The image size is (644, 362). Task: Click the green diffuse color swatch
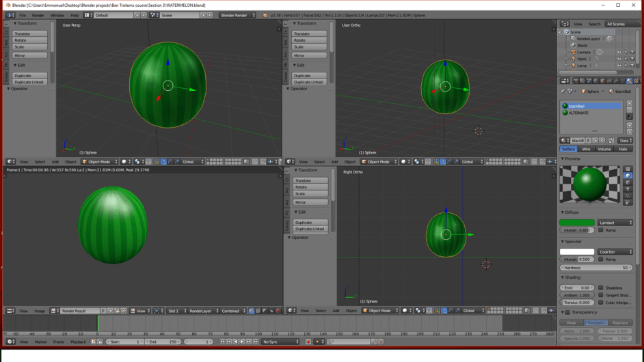[576, 223]
